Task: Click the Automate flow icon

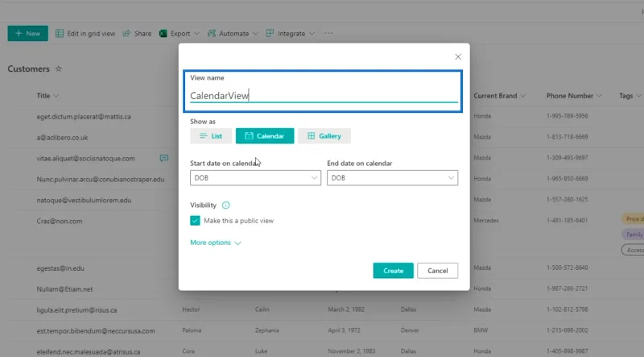Action: (x=211, y=33)
